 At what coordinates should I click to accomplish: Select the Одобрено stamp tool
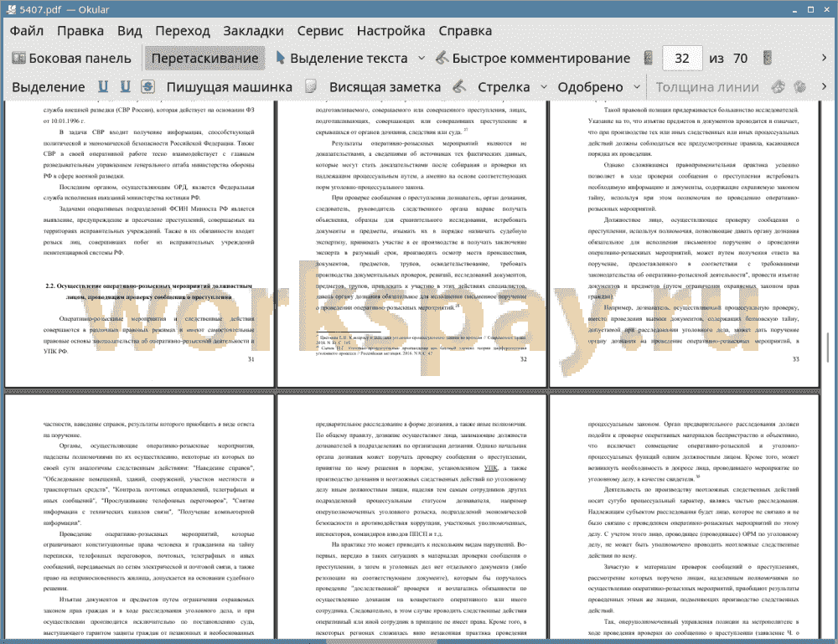point(590,87)
